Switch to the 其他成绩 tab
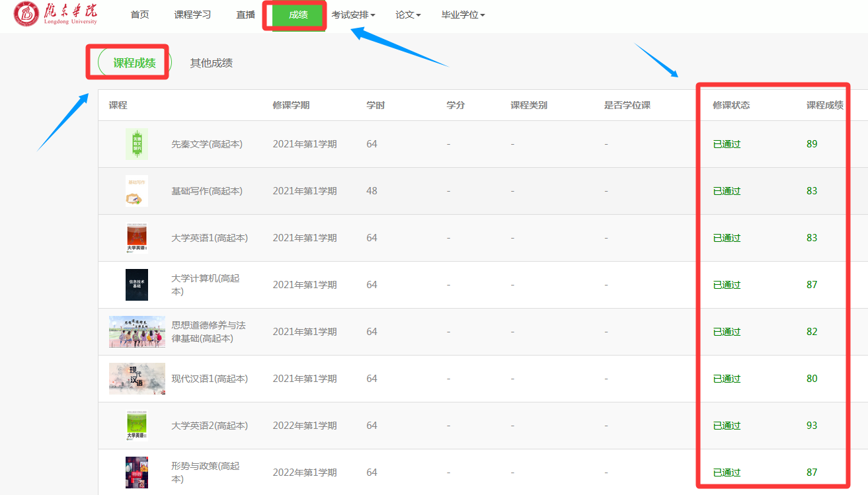Image resolution: width=868 pixels, height=495 pixels. tap(212, 63)
